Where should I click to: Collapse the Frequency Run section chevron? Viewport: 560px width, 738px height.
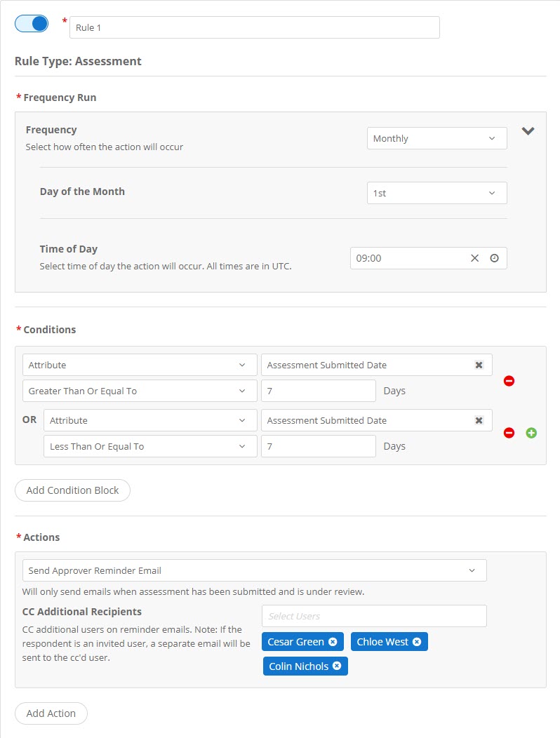(x=528, y=131)
